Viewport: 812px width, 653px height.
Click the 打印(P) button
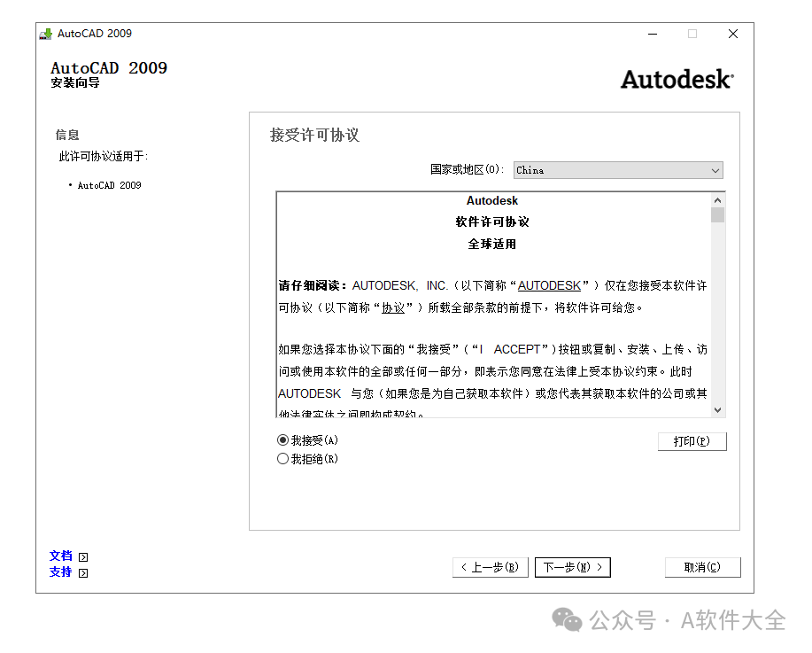pyautogui.click(x=692, y=441)
